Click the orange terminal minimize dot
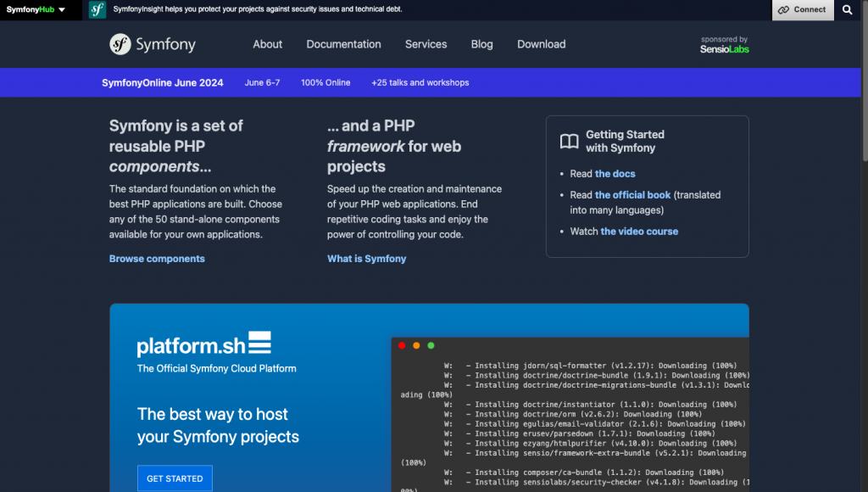Screen dimensions: 868x492 (x=416, y=346)
